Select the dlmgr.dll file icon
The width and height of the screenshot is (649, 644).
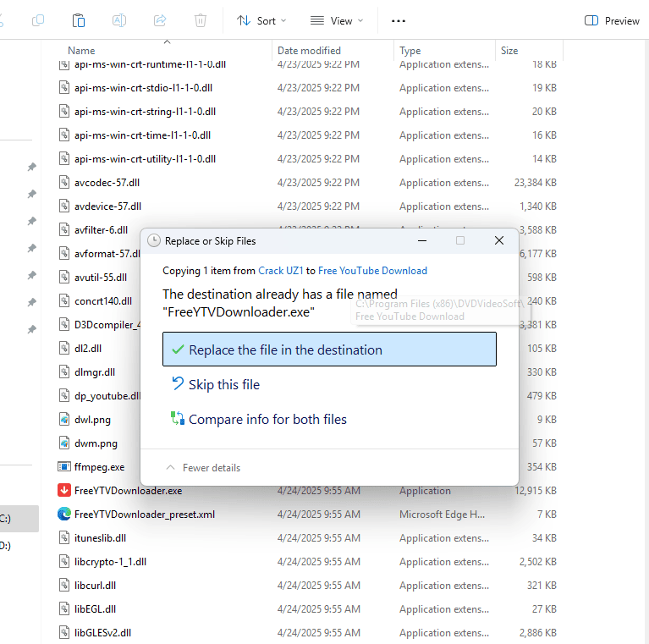tap(63, 372)
